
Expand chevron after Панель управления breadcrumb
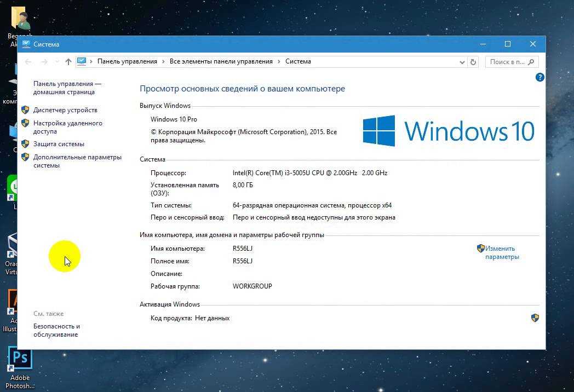click(x=163, y=61)
